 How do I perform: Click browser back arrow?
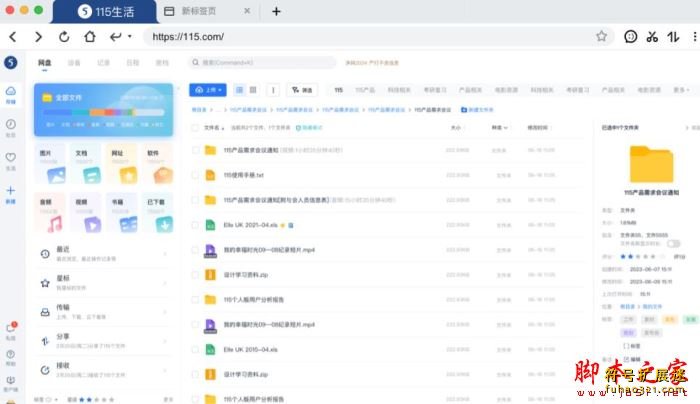pyautogui.click(x=12, y=37)
